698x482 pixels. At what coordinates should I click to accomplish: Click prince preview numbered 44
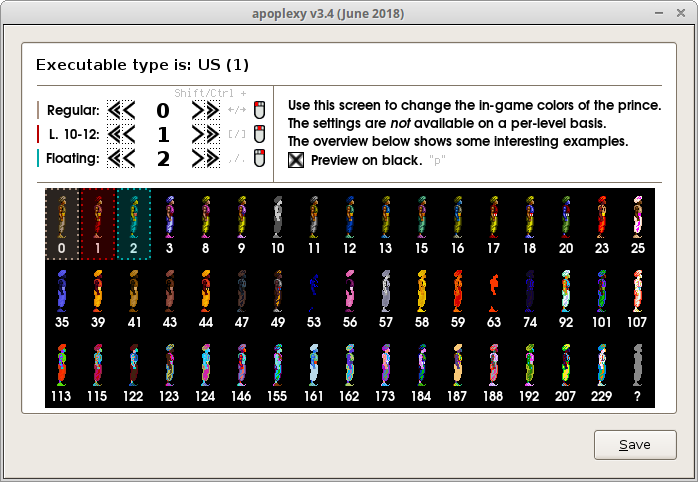click(x=206, y=298)
